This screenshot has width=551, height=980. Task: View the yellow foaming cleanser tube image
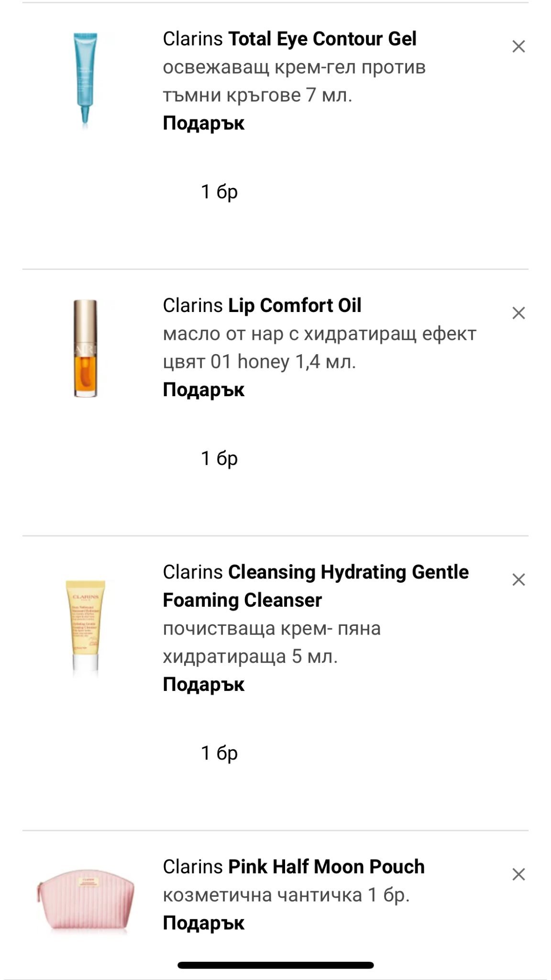point(86,627)
